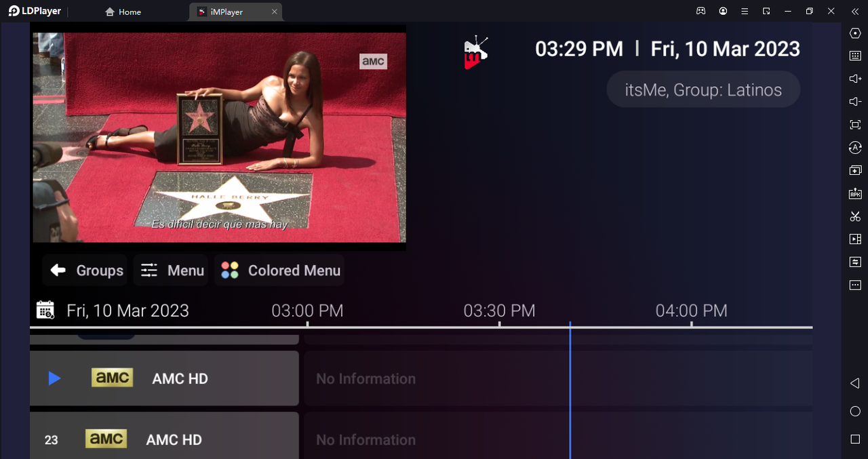Image resolution: width=868 pixels, height=459 pixels.
Task: Click 'No Information' cell for channel 23
Action: (557, 436)
